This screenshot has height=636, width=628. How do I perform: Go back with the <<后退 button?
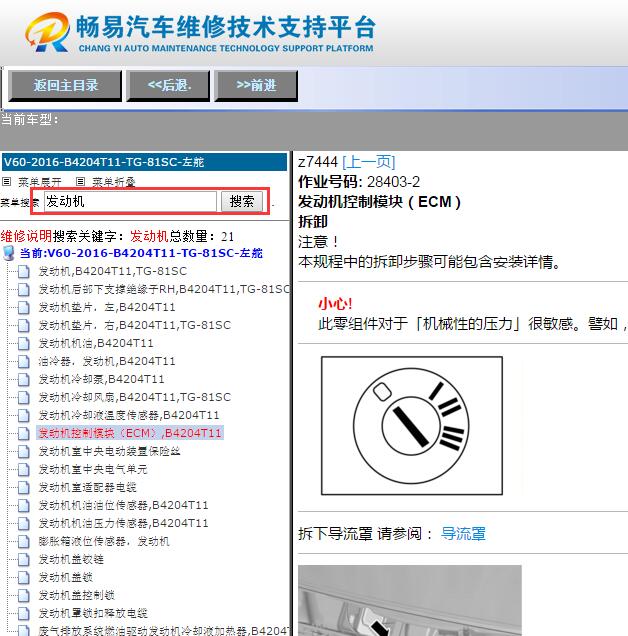(168, 86)
